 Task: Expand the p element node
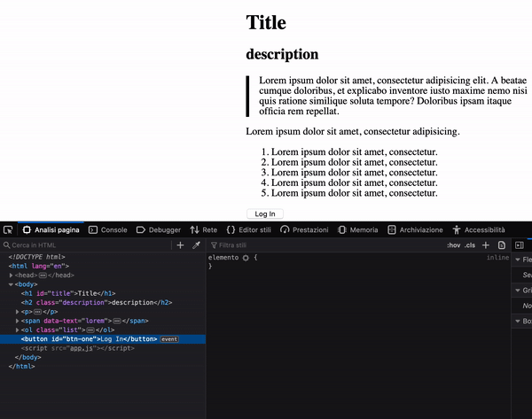click(18, 312)
